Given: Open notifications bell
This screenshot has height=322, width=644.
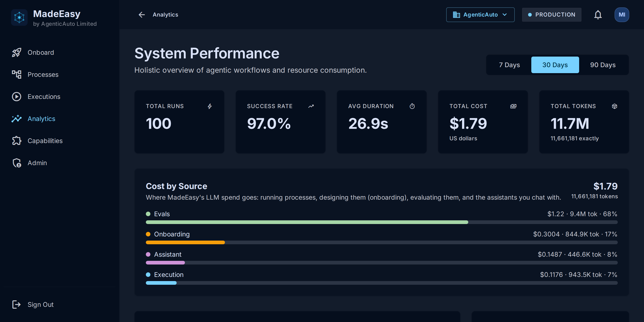Looking at the screenshot, I should [598, 15].
